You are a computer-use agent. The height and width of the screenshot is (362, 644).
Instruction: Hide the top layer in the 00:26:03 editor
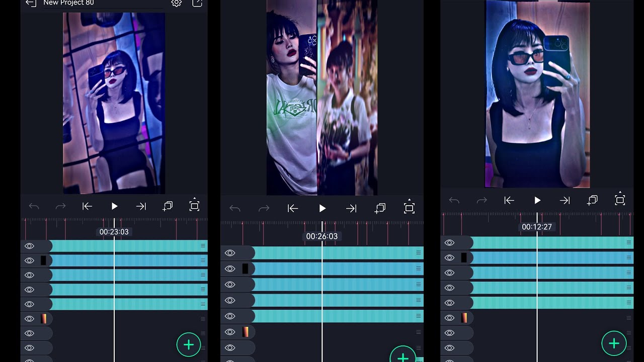click(230, 253)
